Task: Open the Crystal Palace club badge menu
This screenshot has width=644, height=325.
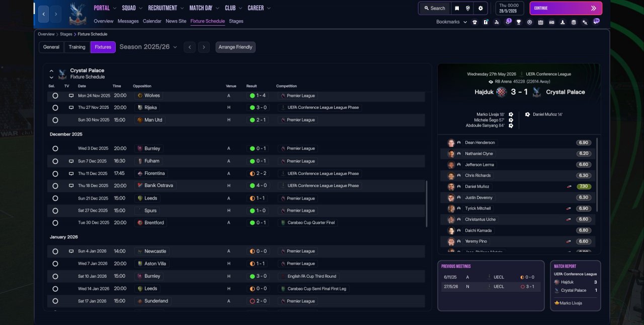Action: click(x=78, y=14)
